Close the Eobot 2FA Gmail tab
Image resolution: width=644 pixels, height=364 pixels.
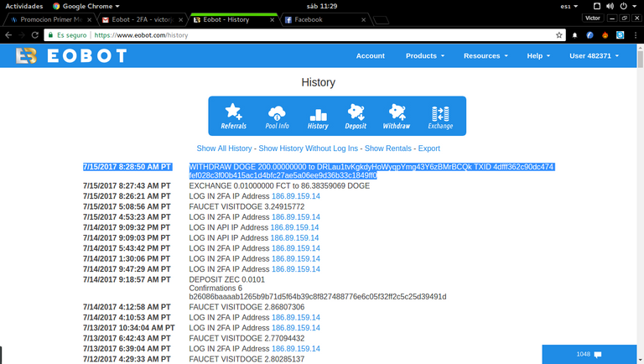coord(181,20)
